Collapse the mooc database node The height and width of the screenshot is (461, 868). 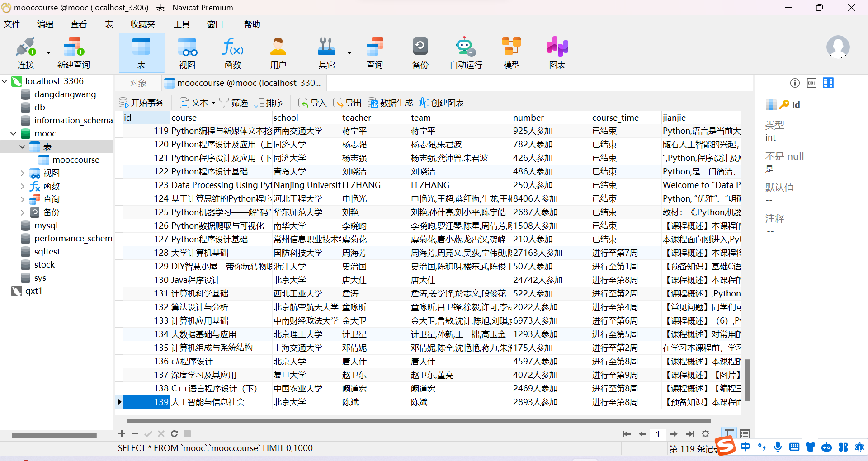[14, 134]
